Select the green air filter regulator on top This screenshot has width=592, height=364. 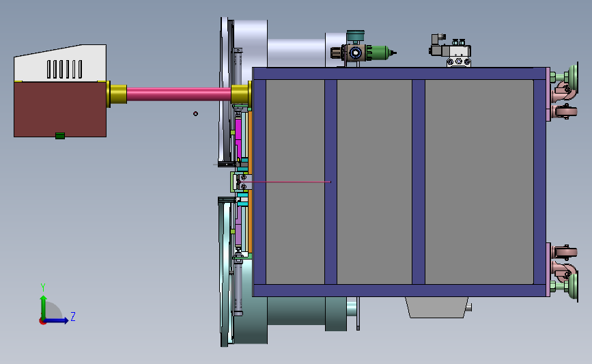click(363, 52)
